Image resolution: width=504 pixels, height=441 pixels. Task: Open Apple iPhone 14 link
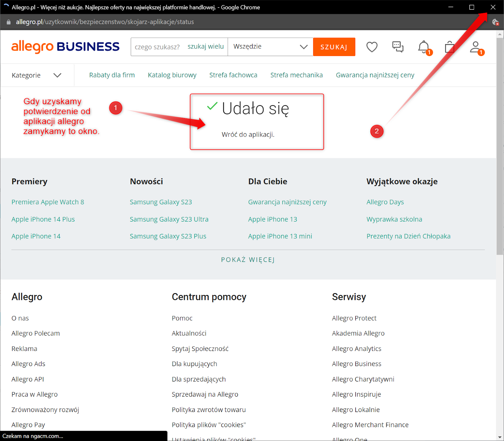[x=36, y=236]
